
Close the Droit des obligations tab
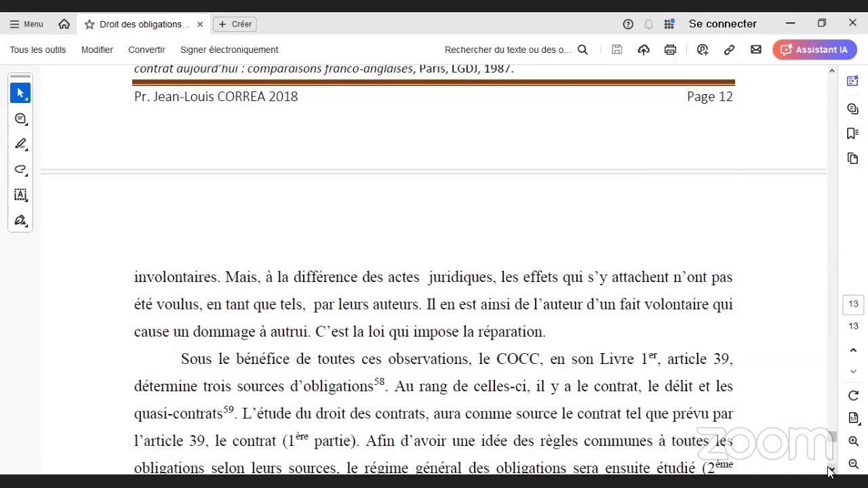[x=200, y=24]
